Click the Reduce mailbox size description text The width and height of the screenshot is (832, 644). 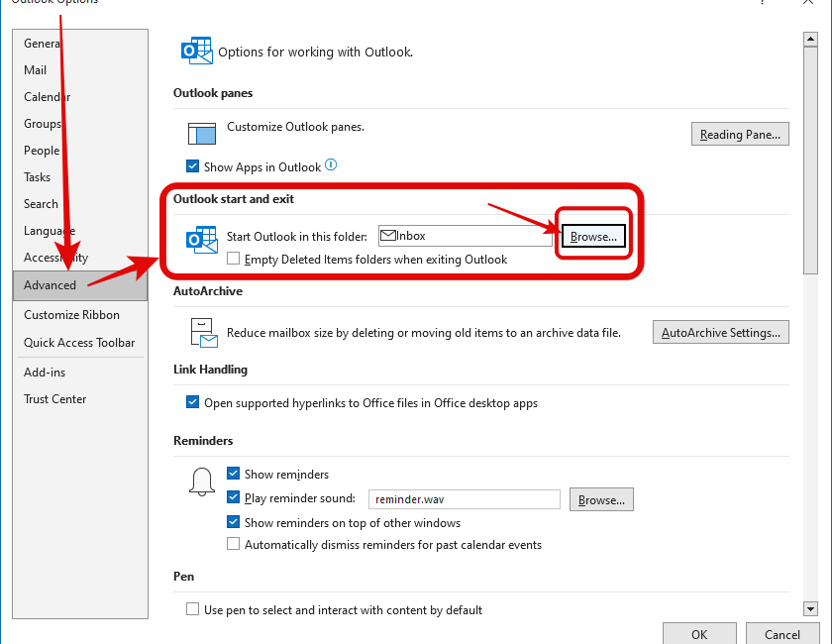click(x=424, y=333)
